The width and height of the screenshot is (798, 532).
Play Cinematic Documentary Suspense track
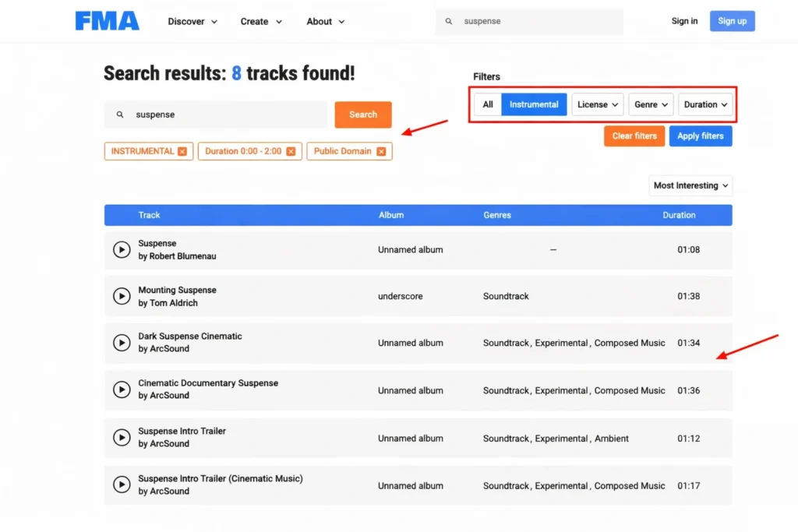coord(122,389)
